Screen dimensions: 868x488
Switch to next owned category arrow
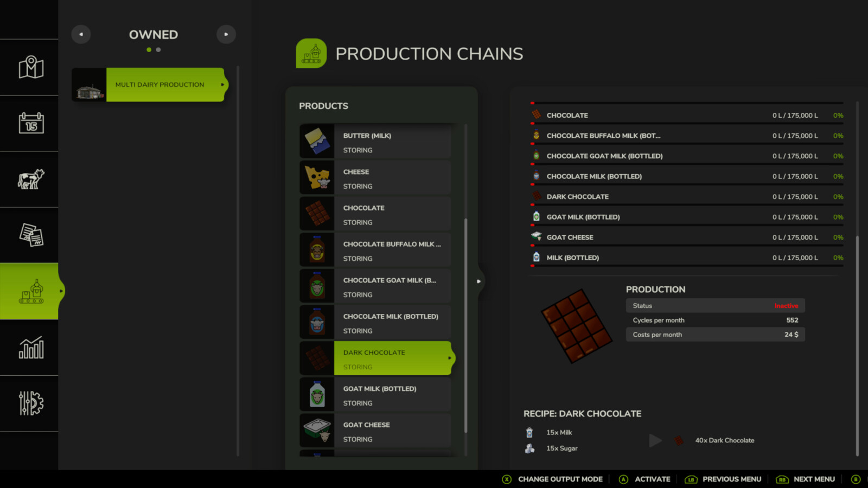tap(226, 35)
